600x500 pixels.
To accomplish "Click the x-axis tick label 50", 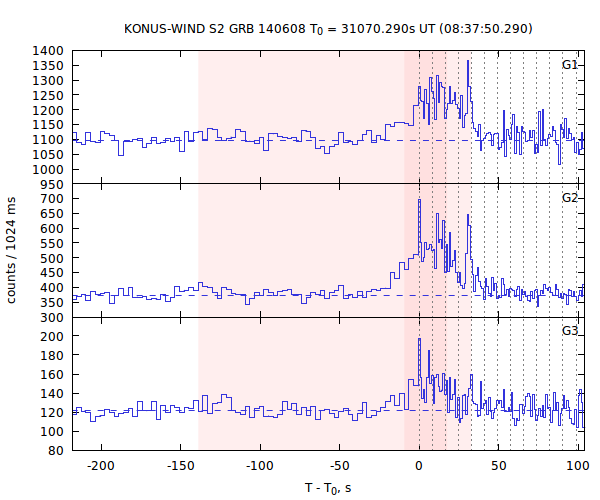I will coord(499,466).
